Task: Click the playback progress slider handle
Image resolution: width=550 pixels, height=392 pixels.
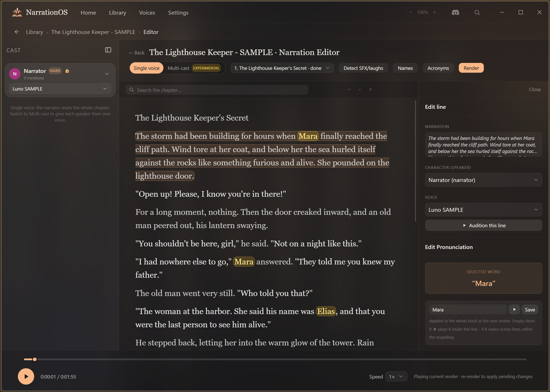Action: [34, 359]
